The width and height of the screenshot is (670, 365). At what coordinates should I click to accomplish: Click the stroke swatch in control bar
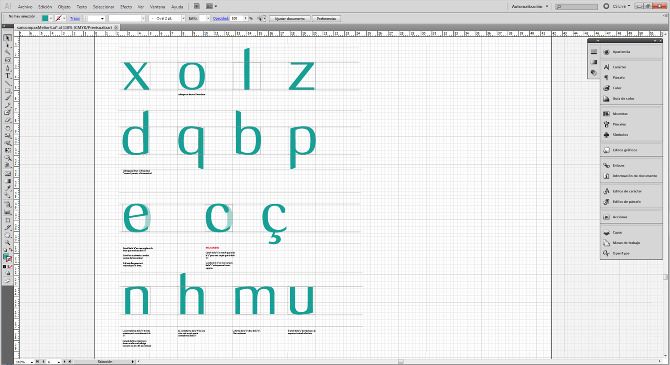(59, 19)
